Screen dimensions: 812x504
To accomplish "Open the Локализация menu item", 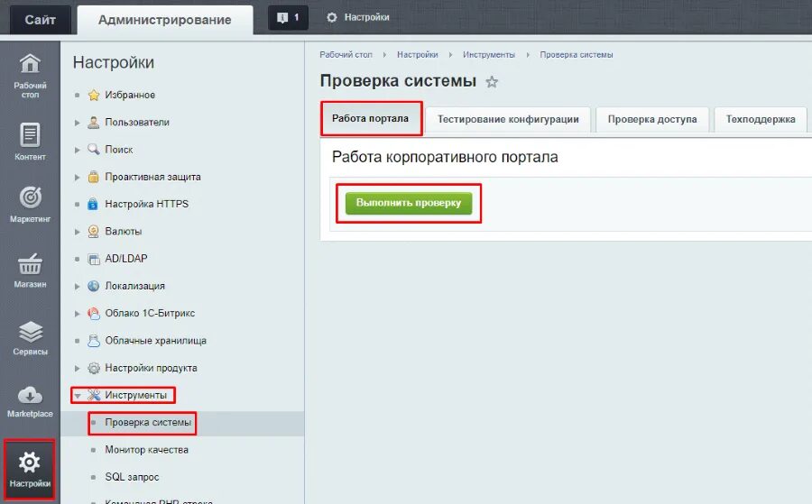I will point(134,286).
